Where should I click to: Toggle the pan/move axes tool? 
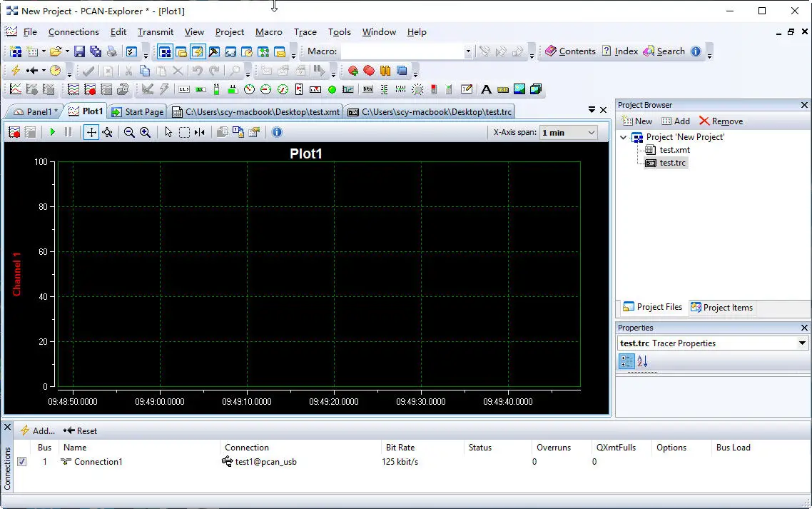tap(91, 132)
